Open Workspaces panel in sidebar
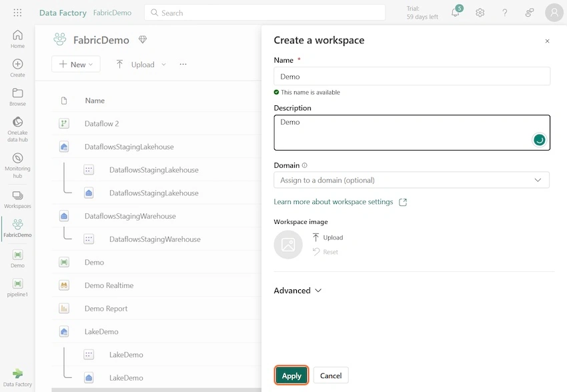This screenshot has height=392, width=567. 17,199
